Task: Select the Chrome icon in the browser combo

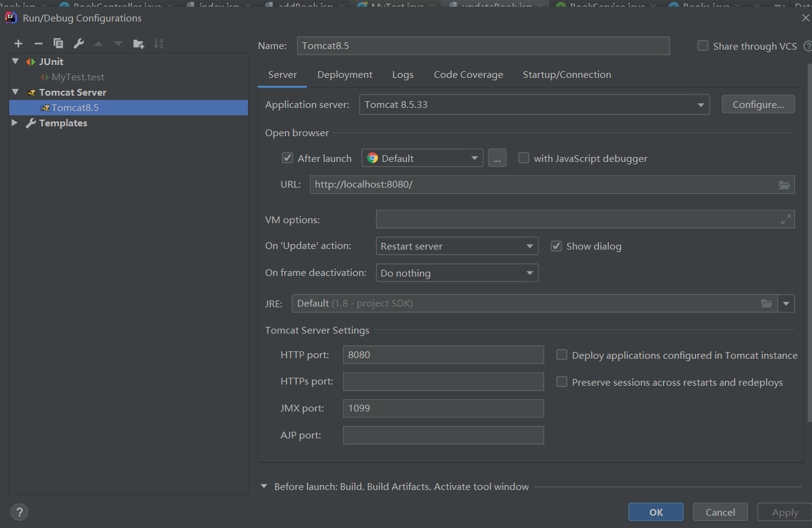Action: tap(373, 158)
